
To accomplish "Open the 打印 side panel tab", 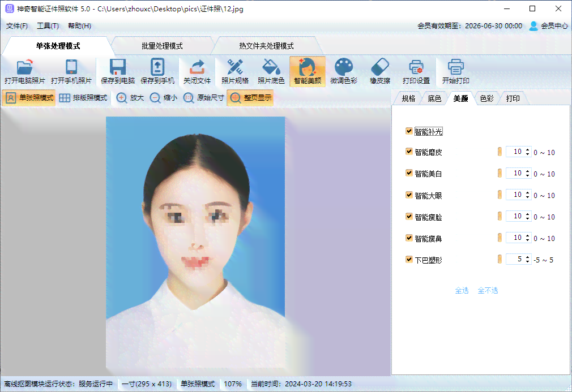I will point(513,98).
